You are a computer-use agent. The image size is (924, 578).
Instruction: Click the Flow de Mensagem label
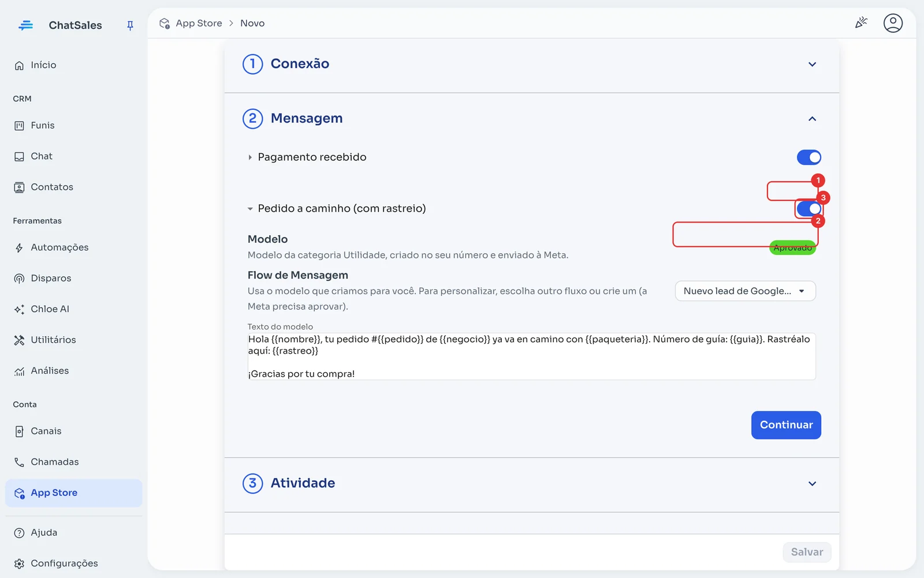[298, 275]
